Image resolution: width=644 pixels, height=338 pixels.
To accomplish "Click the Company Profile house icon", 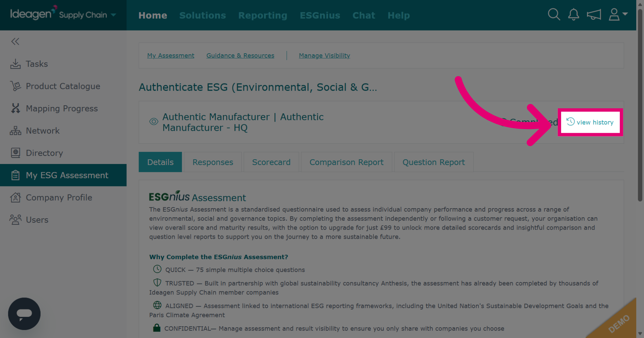I will [15, 198].
